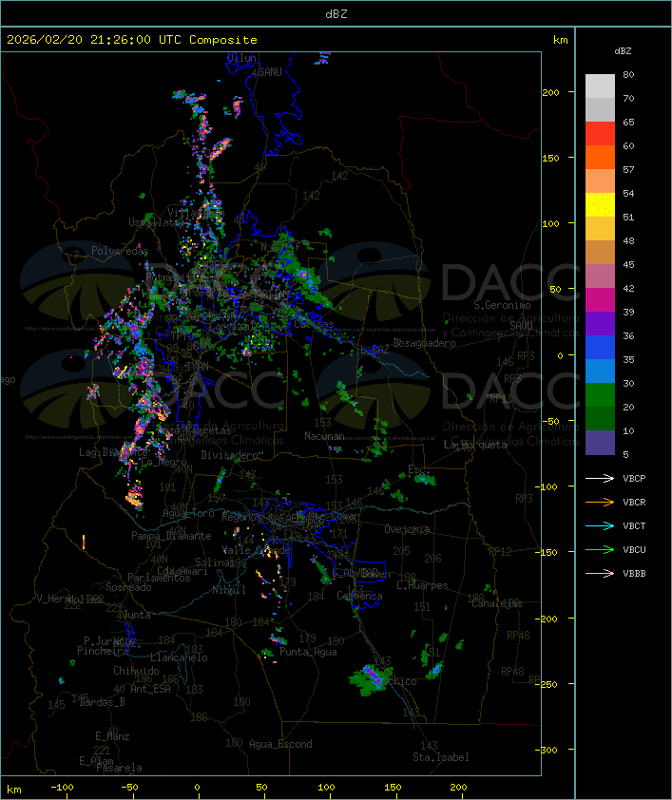Screen dimensions: 672x800
Task: Click the VBBB legend label
Action: 634,573
